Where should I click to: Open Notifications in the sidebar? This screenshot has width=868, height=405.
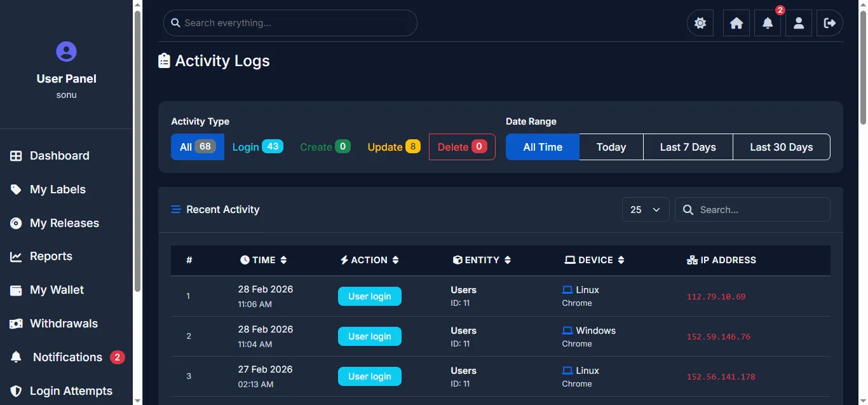pos(67,357)
